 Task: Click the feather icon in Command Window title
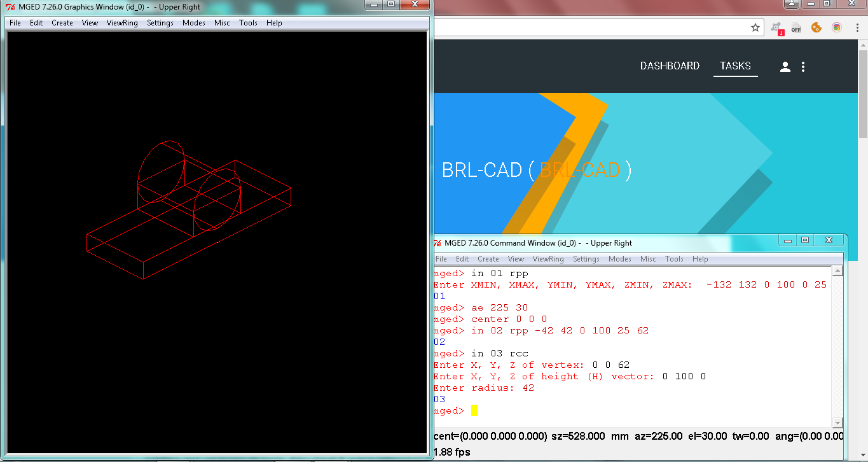coord(437,243)
